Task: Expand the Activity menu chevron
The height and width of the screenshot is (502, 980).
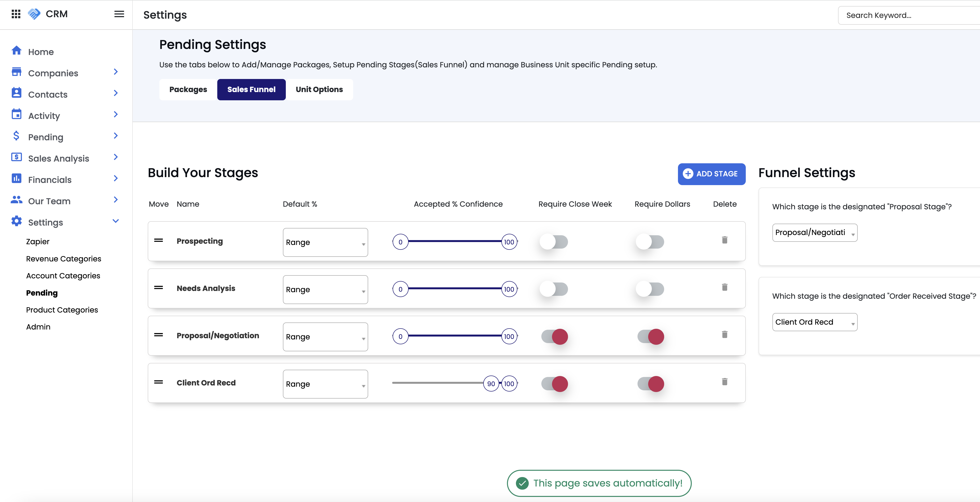Action: (116, 115)
